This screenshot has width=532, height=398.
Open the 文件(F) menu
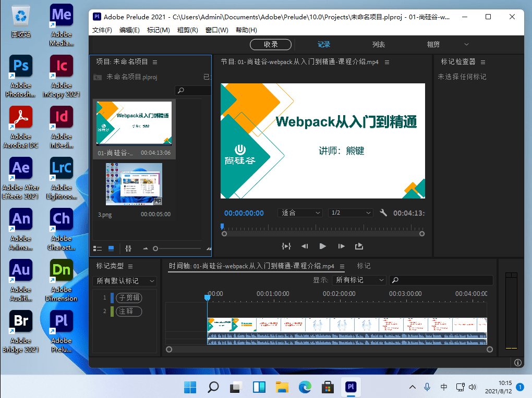102,30
